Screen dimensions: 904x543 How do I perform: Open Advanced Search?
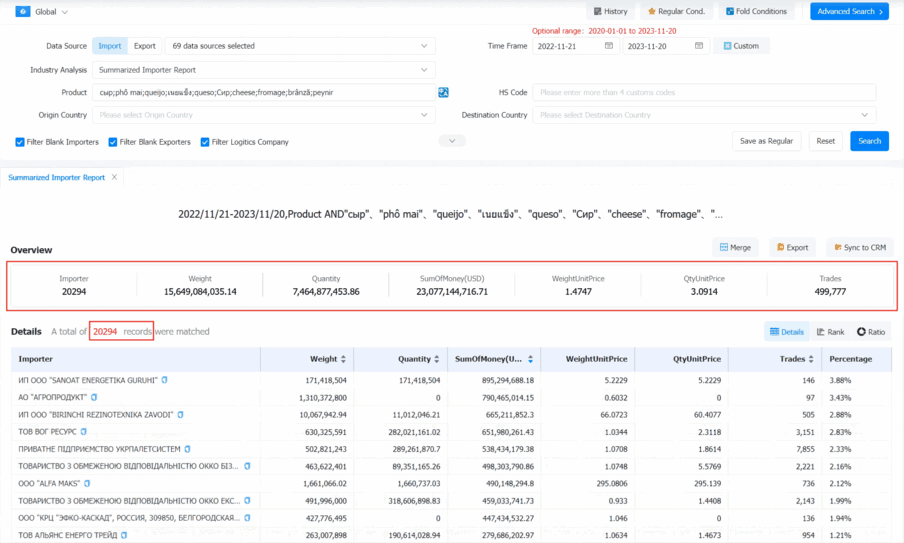(x=849, y=12)
